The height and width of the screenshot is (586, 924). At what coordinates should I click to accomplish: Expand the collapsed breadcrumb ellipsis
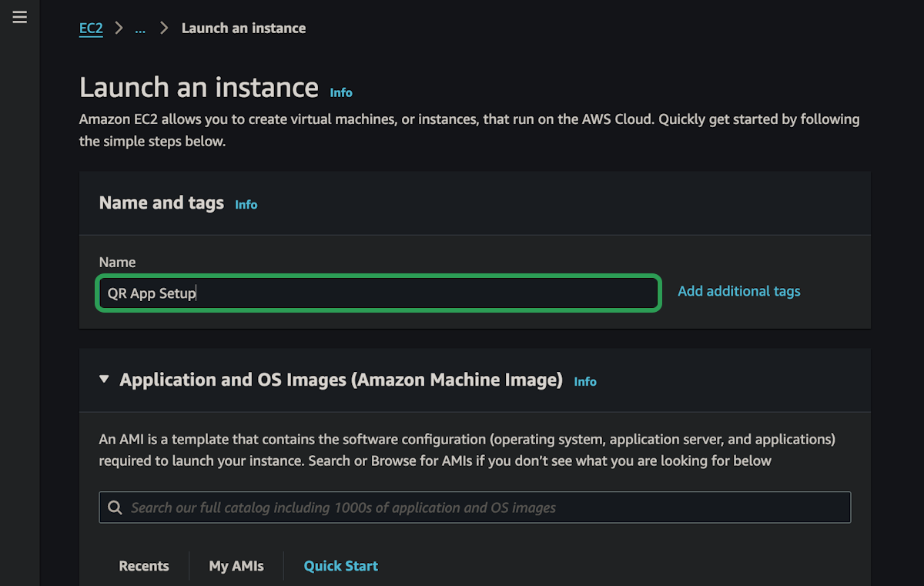pos(140,28)
